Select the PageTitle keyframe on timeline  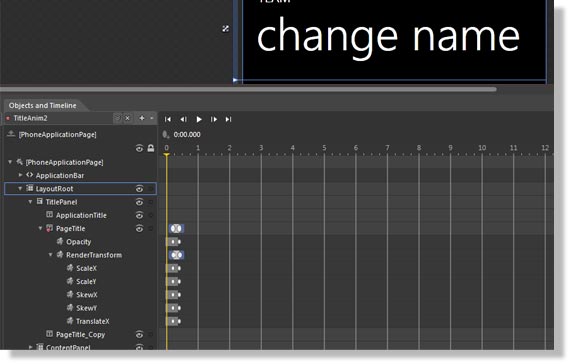pos(176,229)
